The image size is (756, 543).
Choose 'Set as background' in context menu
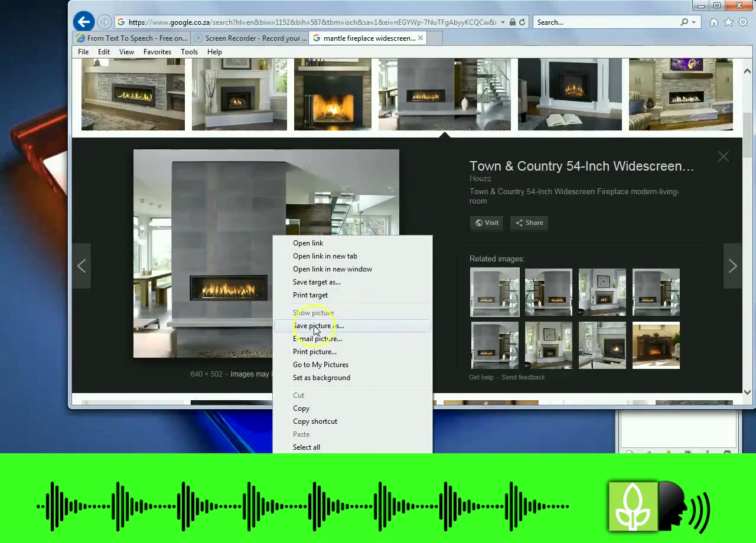click(x=321, y=378)
